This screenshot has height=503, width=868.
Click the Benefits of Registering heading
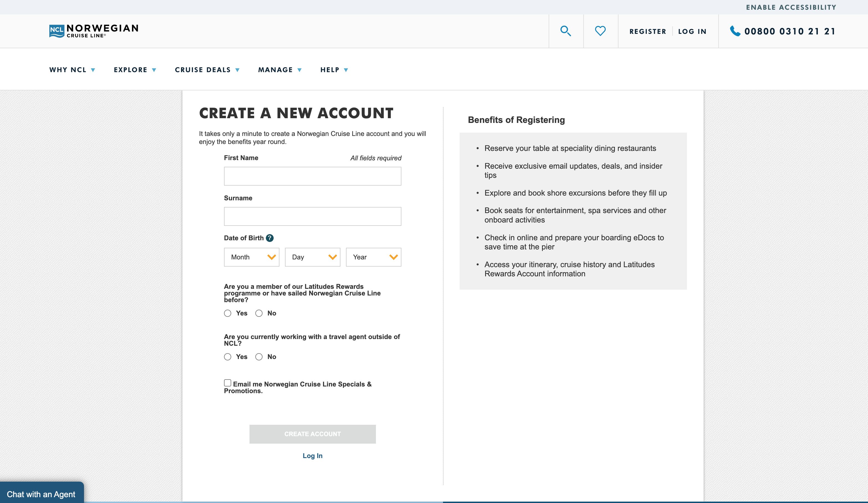[516, 120]
